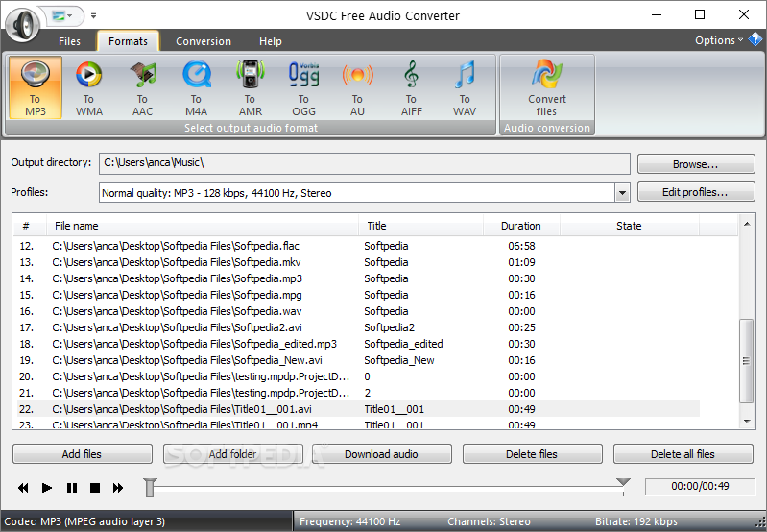767x532 pixels.
Task: Click the Add folder button
Action: point(233,454)
